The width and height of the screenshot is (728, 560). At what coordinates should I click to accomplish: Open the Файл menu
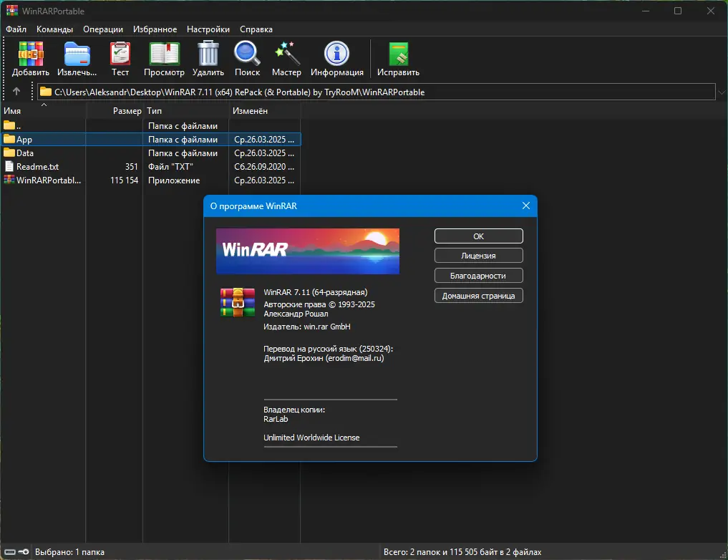click(16, 29)
